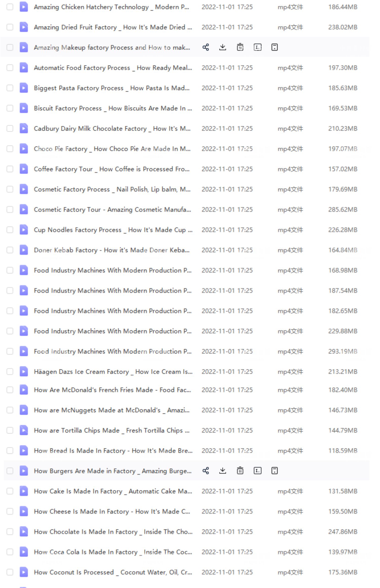Open details icon for How Burgers Are Made row
This screenshot has height=588, width=380.
[275, 471]
